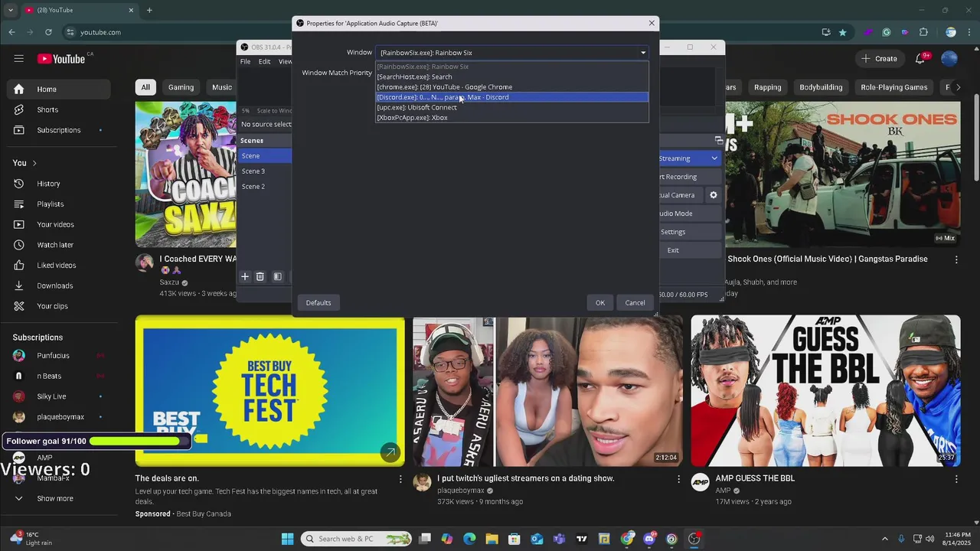The height and width of the screenshot is (551, 980).
Task: Open the Grammarly extension icon
Action: [x=887, y=32]
